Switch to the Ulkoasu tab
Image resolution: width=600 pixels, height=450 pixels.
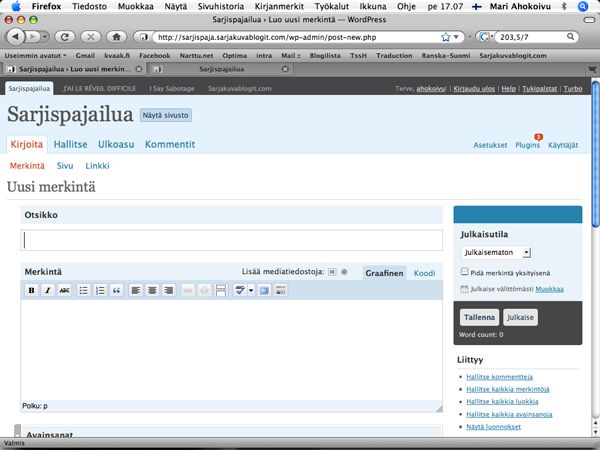(x=116, y=144)
